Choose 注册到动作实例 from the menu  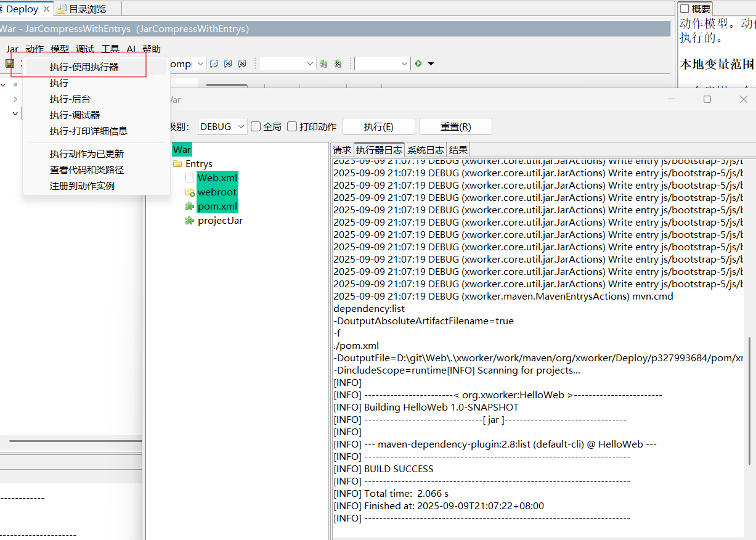[96, 186]
